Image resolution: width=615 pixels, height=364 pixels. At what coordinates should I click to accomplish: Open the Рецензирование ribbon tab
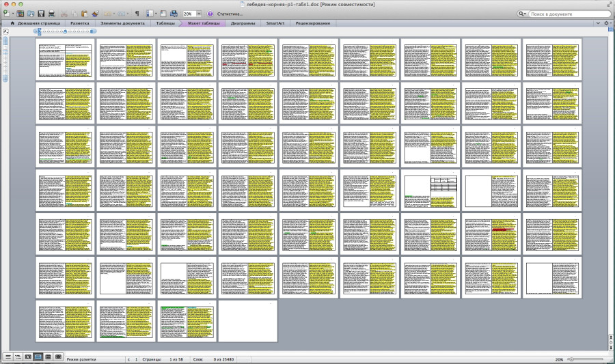pos(313,23)
